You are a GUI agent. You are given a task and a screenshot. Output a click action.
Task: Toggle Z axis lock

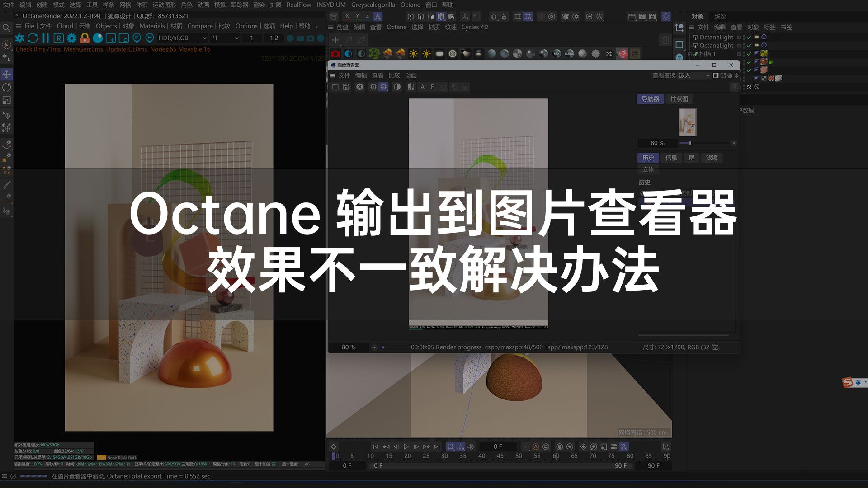coord(367,16)
